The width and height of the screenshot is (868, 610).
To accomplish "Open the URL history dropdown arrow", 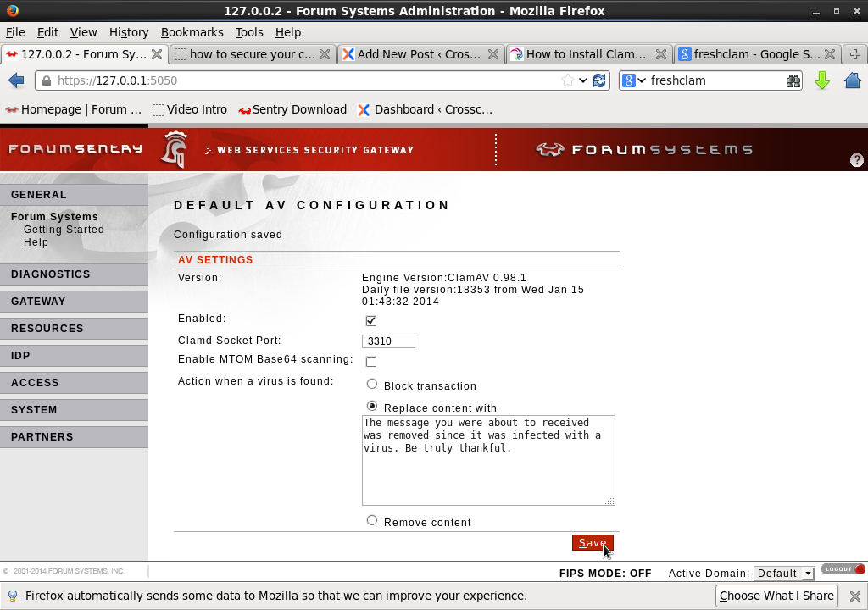I will pyautogui.click(x=583, y=80).
